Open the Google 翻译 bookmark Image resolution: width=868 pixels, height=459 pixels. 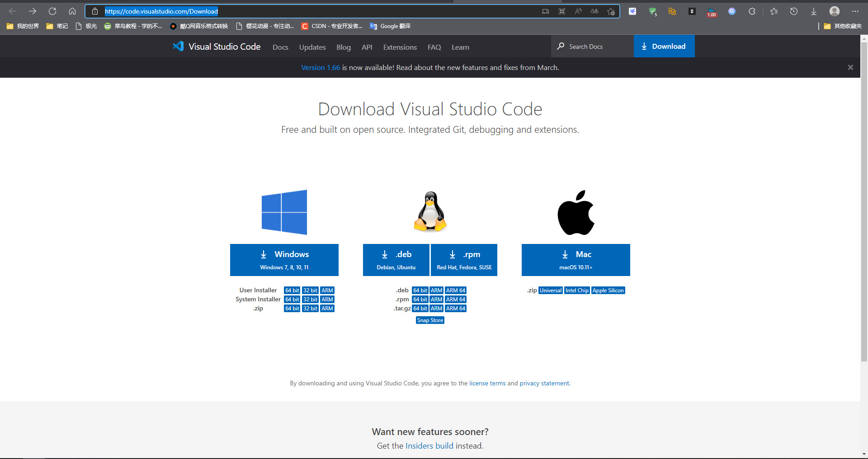coord(390,26)
